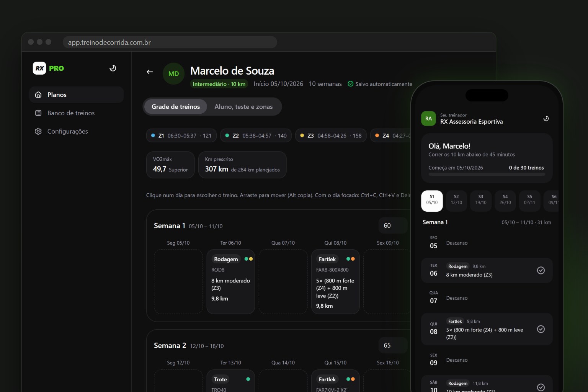The image size is (588, 392).
Task: Click the empty Seg 05/10 day slot
Action: point(178,282)
